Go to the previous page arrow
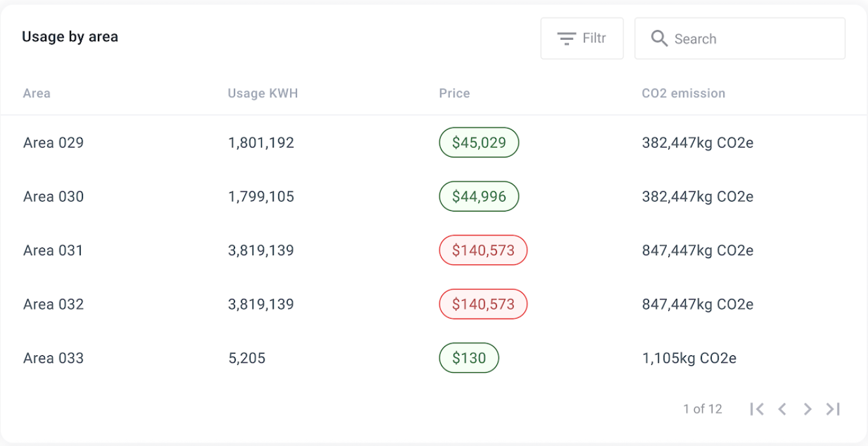The width and height of the screenshot is (868, 446). coord(782,409)
